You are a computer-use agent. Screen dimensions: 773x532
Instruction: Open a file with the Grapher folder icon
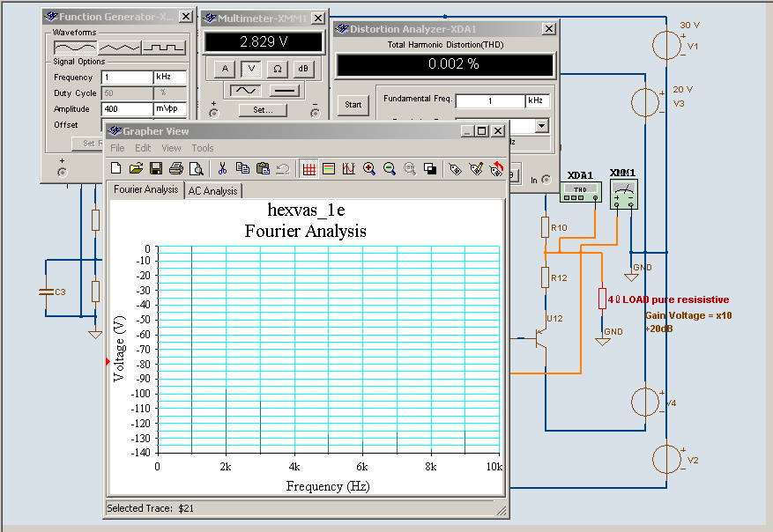coord(136,168)
